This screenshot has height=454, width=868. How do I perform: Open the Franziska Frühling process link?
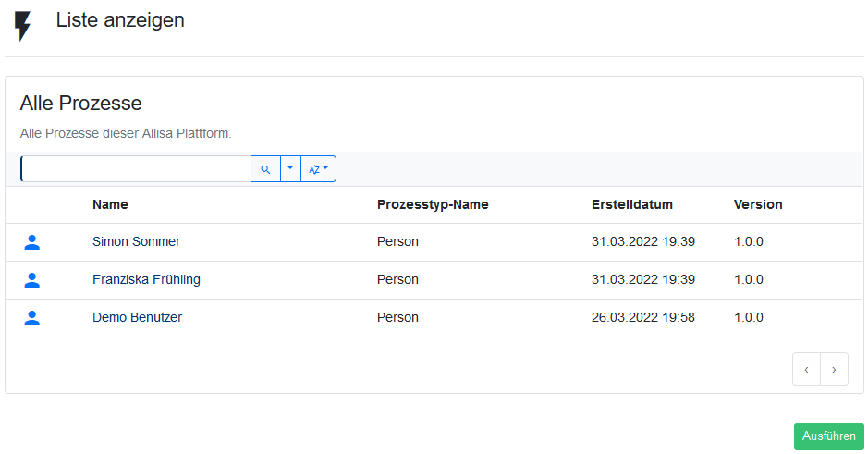point(146,279)
